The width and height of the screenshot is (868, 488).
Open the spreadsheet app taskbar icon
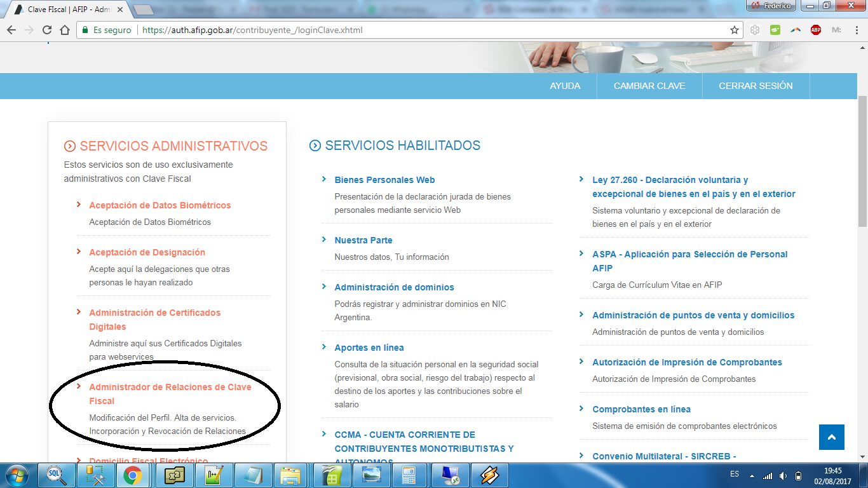click(x=330, y=475)
